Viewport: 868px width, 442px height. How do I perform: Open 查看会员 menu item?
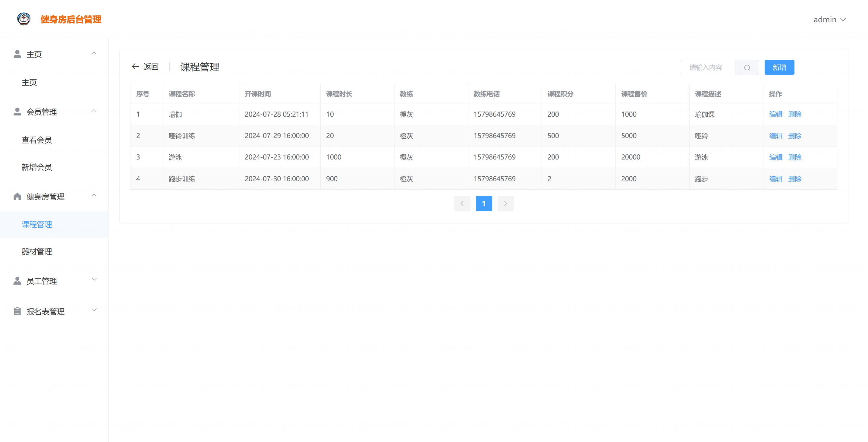(x=37, y=140)
